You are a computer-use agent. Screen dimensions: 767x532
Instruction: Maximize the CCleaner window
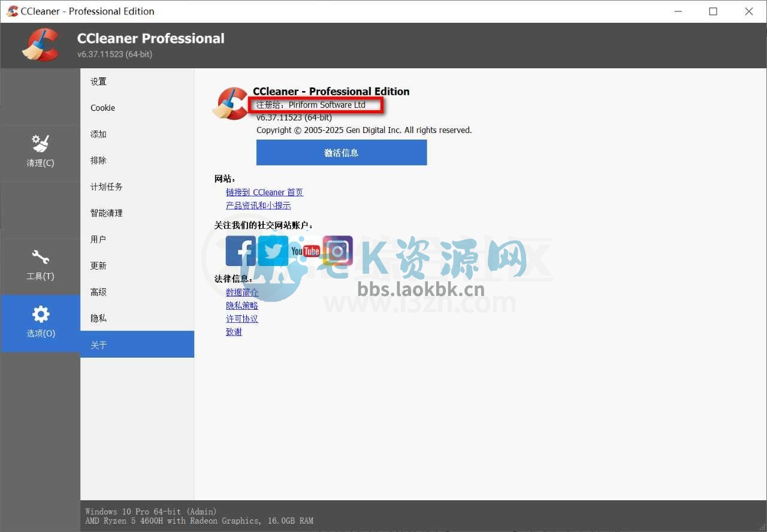(713, 11)
